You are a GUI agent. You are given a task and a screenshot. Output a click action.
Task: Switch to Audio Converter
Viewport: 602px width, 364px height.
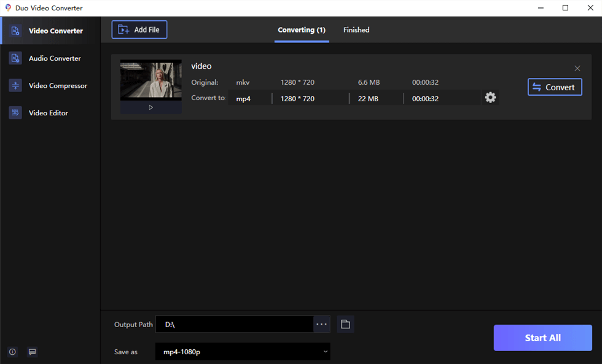[50, 58]
